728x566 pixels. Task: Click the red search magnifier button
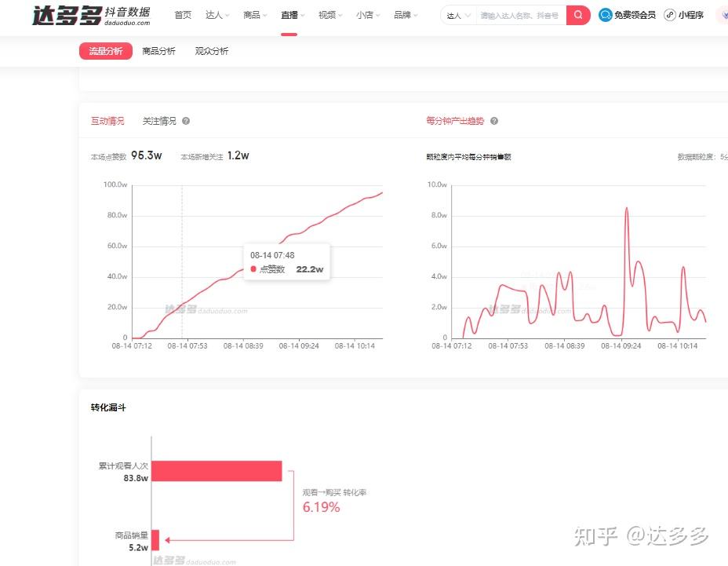point(578,15)
